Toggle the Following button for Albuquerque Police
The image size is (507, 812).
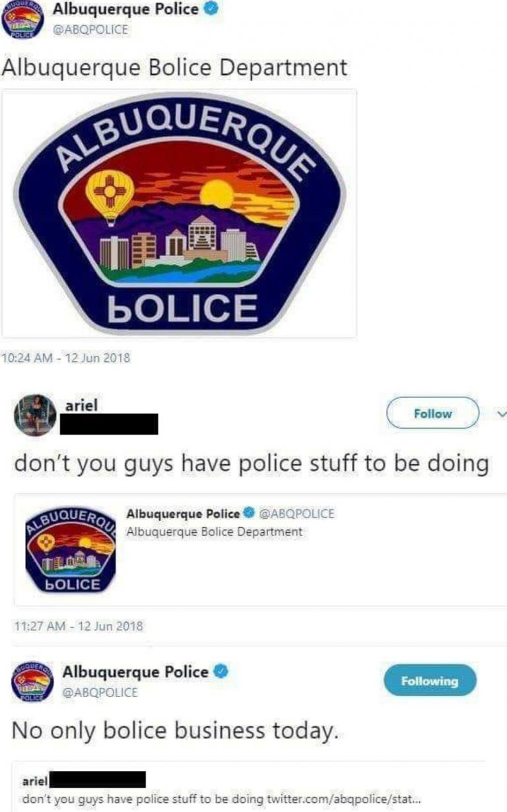430,680
